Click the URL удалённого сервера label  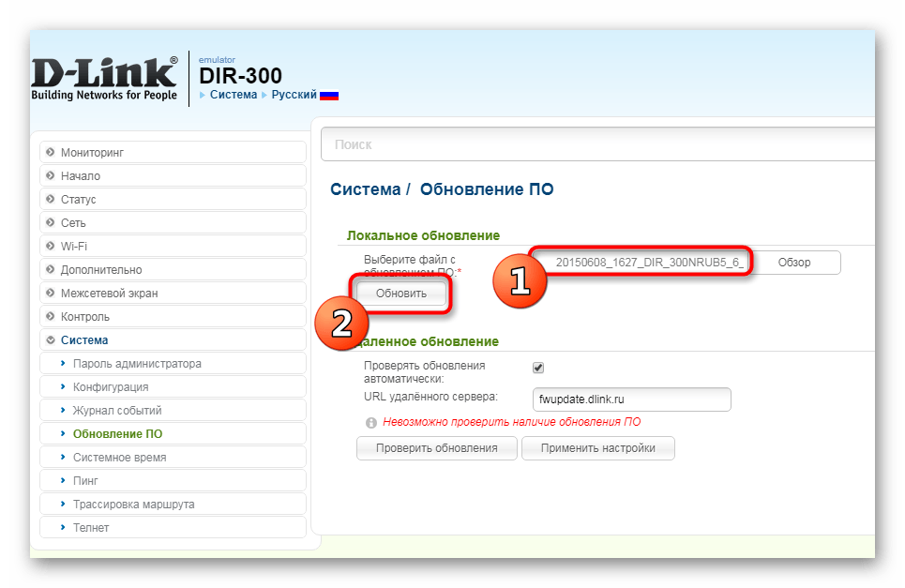(430, 397)
